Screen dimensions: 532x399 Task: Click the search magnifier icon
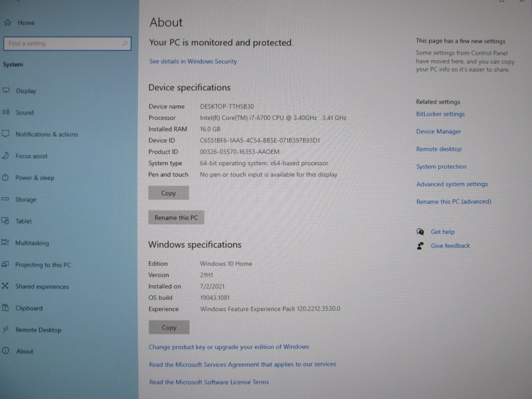pyautogui.click(x=125, y=44)
